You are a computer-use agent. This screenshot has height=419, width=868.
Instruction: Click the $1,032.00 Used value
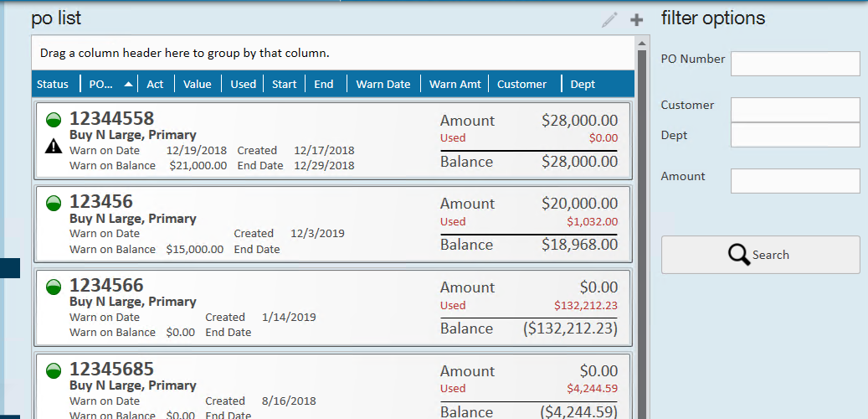(592, 222)
